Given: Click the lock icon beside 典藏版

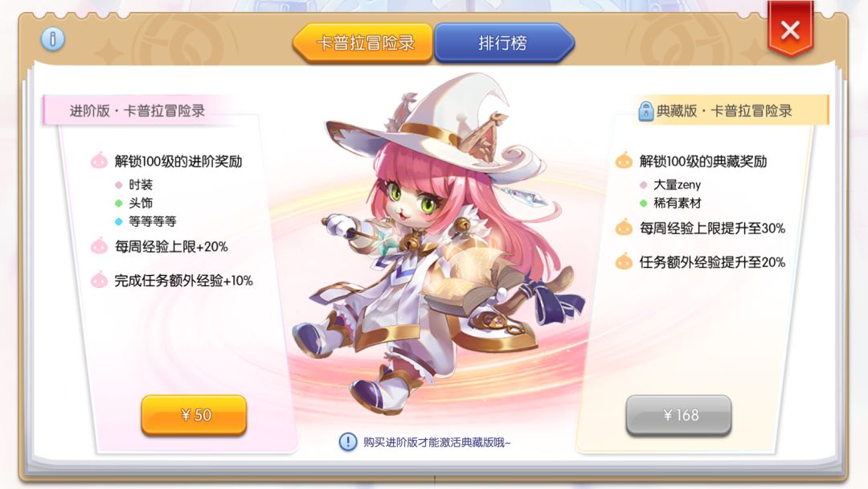Looking at the screenshot, I should tap(645, 111).
